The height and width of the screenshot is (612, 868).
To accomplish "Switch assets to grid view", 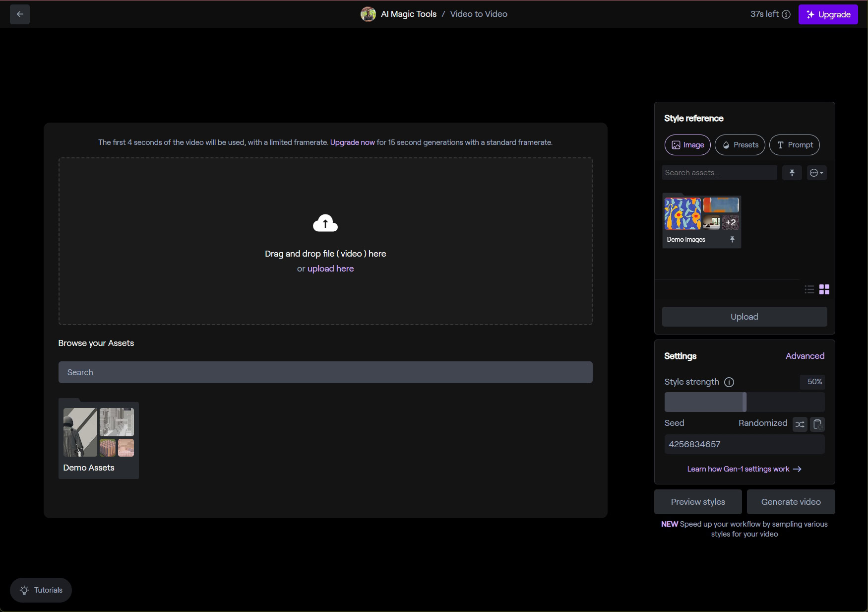I will 824,289.
